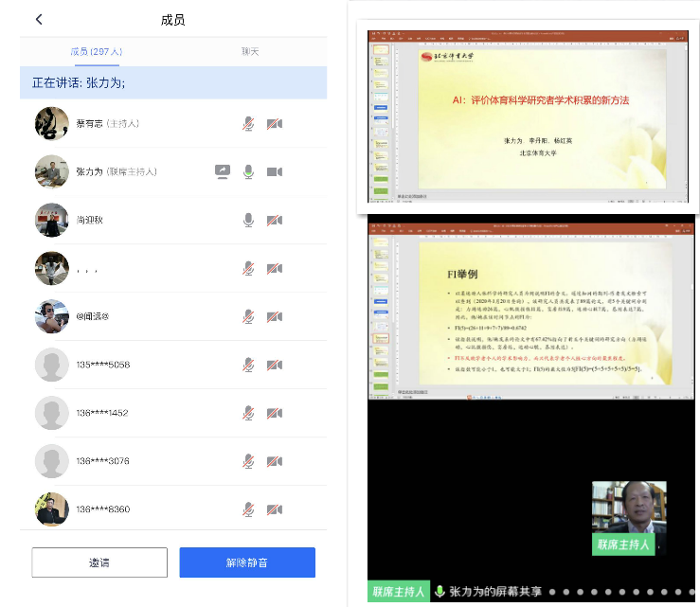The image size is (700, 607).
Task: Click the speaker's video thumbnail
Action: (x=628, y=516)
